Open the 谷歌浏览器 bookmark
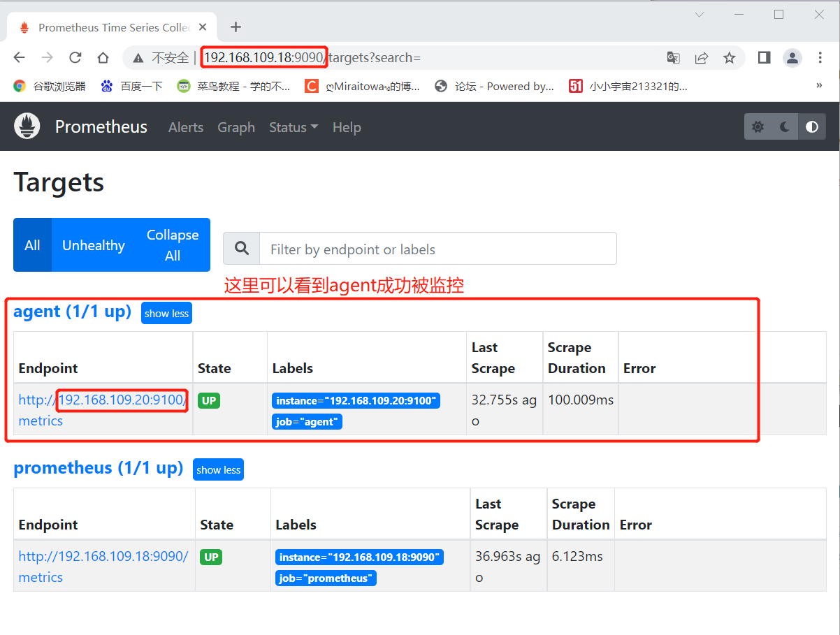This screenshot has height=635, width=840. click(50, 86)
